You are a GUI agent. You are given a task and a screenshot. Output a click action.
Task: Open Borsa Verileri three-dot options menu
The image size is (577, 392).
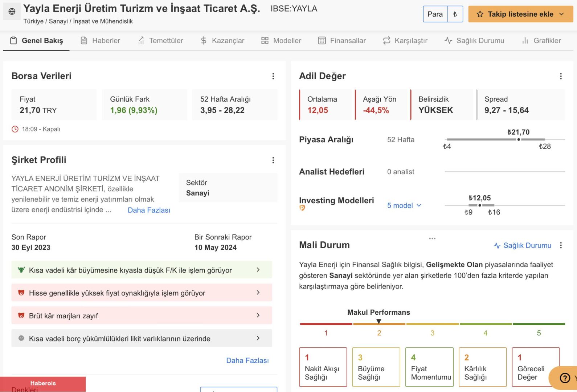pyautogui.click(x=273, y=76)
